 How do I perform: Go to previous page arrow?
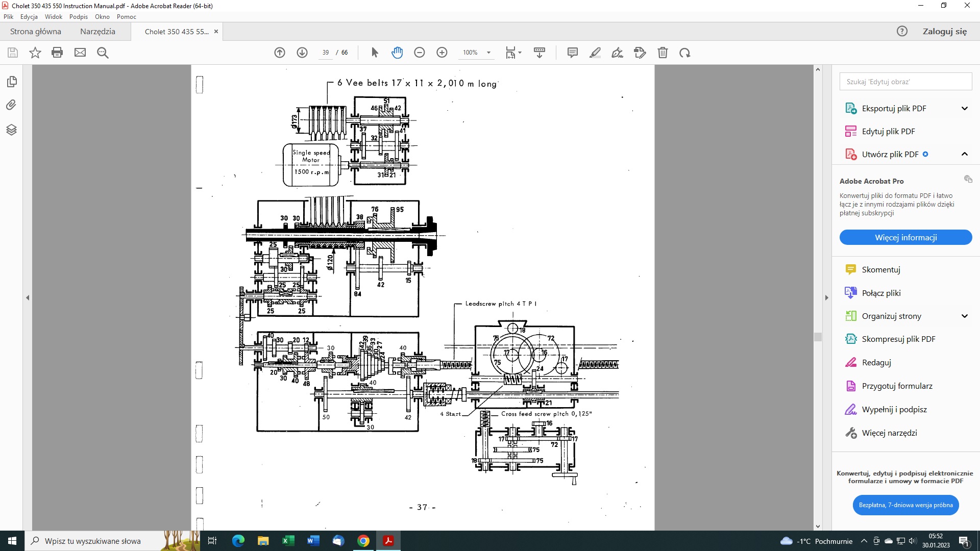[x=280, y=53]
